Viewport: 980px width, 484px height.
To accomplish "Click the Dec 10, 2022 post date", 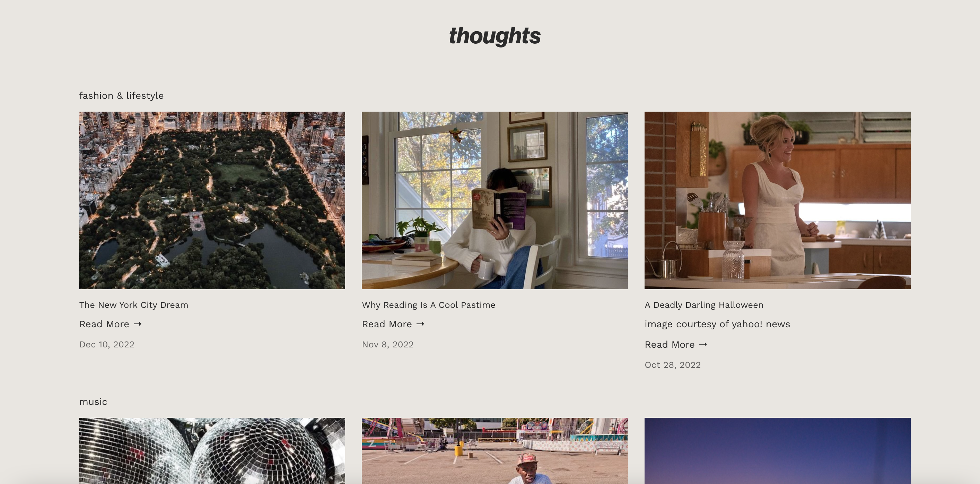I will (x=106, y=345).
